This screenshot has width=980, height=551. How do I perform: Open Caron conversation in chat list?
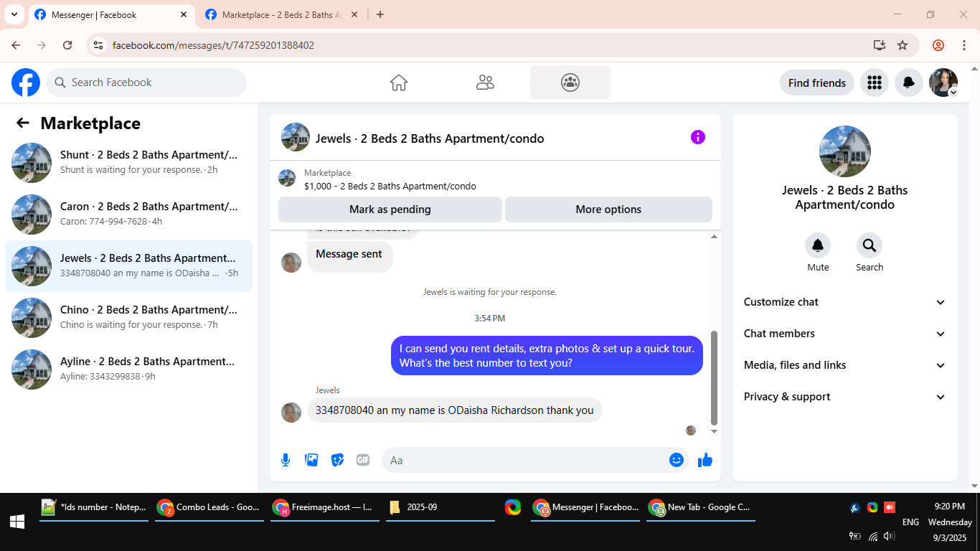[x=129, y=215]
